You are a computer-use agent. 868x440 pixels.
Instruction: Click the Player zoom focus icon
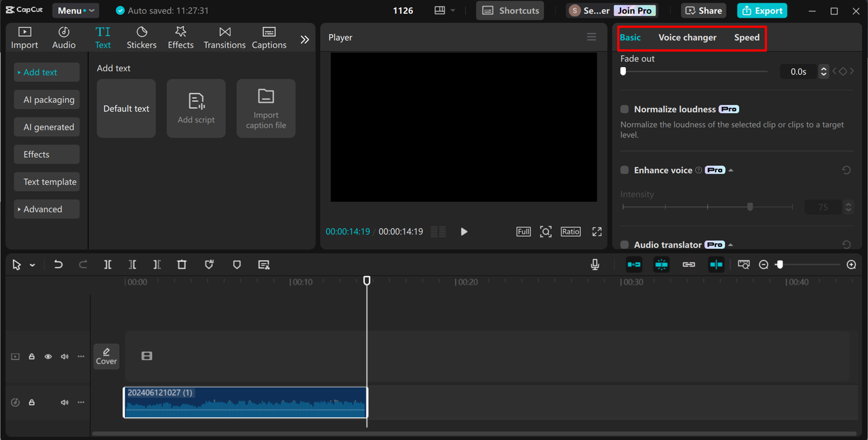(x=546, y=232)
